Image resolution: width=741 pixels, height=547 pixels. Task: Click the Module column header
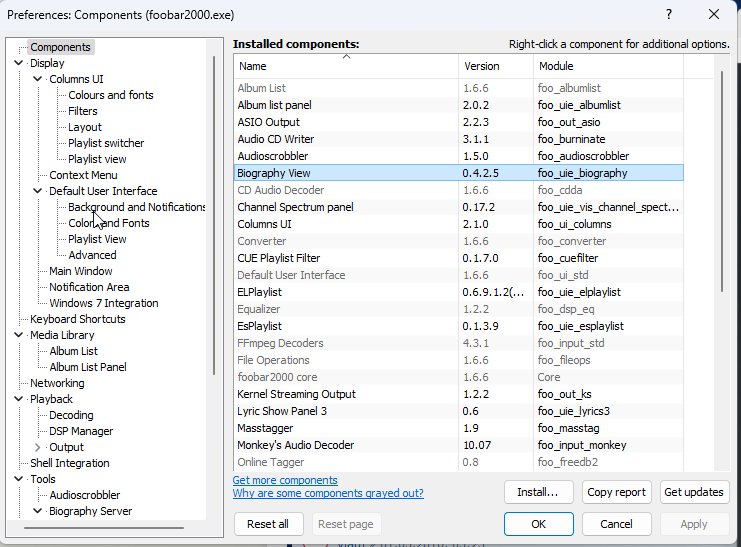608,66
